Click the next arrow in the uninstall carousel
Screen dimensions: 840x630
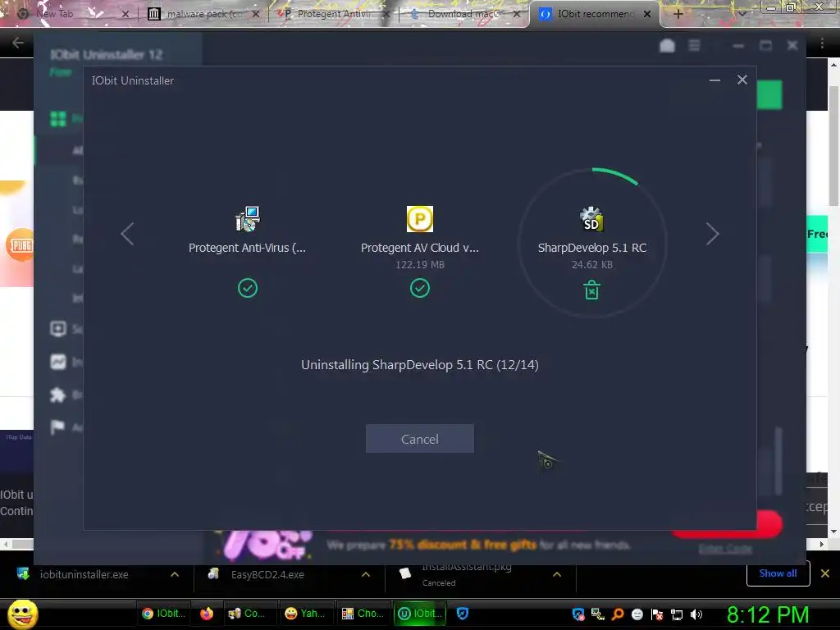(712, 234)
